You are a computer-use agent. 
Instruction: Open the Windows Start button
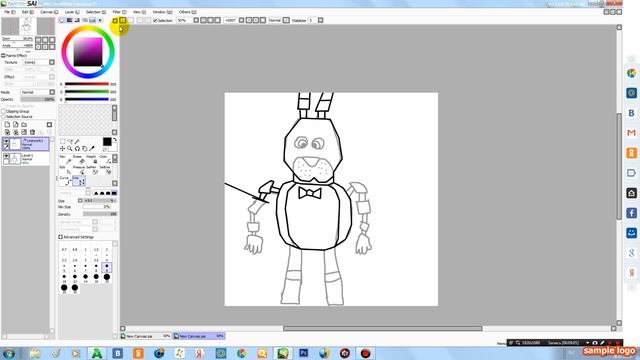9,353
